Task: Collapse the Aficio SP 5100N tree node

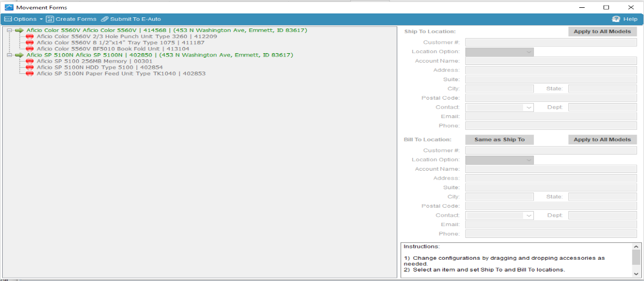Action: (10, 55)
